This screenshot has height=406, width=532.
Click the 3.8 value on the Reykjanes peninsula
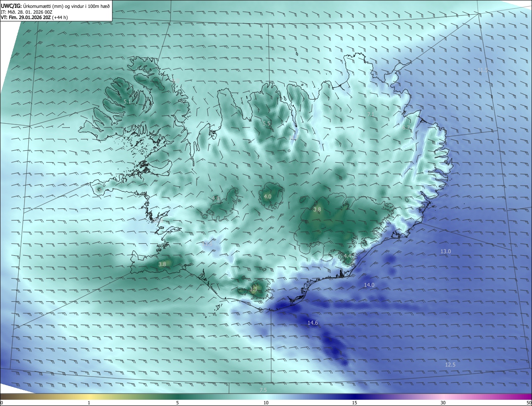tap(162, 264)
